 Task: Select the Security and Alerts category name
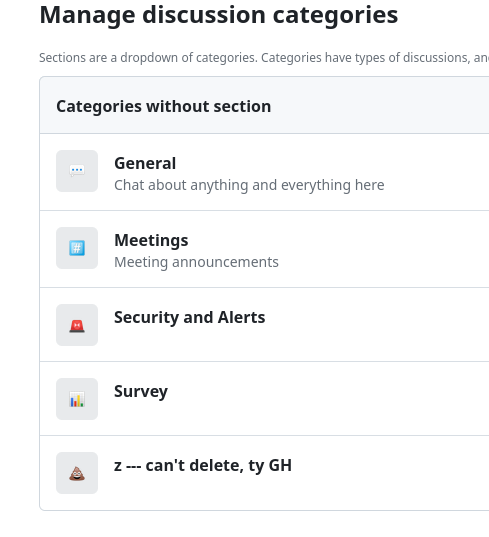[189, 317]
